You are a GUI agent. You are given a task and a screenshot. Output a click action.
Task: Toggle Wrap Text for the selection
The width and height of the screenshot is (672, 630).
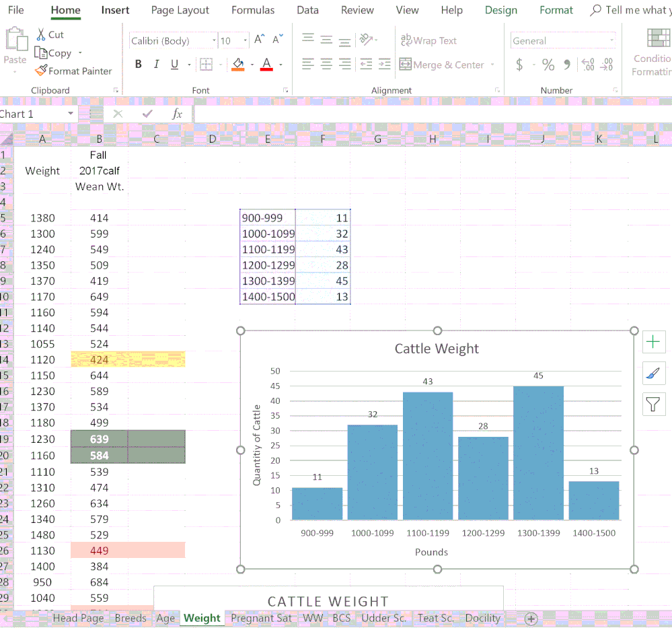(428, 40)
